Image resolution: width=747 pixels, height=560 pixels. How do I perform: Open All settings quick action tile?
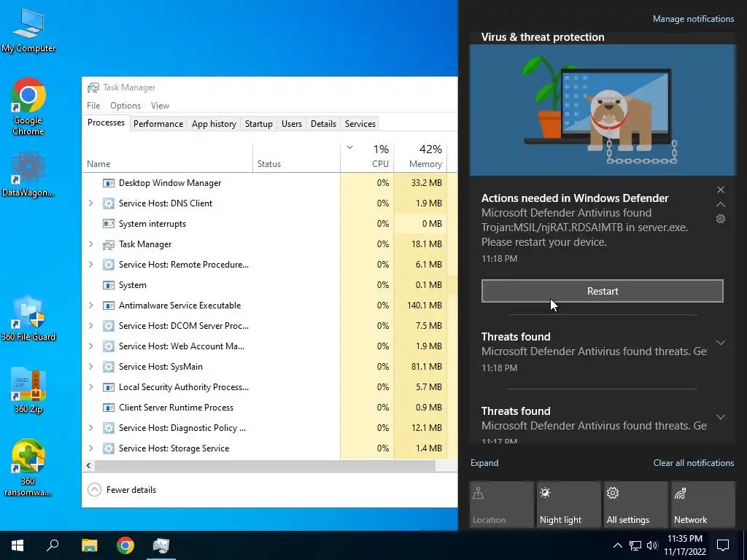pos(636,505)
